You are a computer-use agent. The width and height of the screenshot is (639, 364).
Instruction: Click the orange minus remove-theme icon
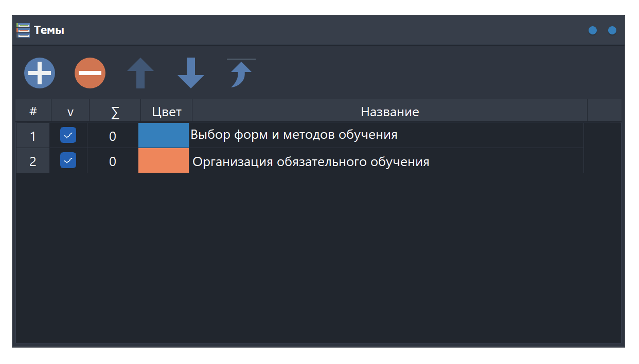pyautogui.click(x=90, y=73)
